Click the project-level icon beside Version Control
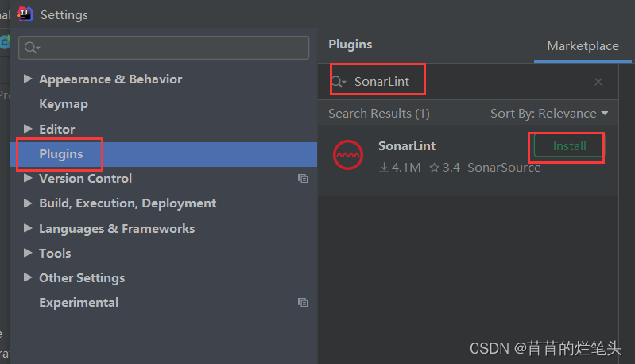 [303, 179]
